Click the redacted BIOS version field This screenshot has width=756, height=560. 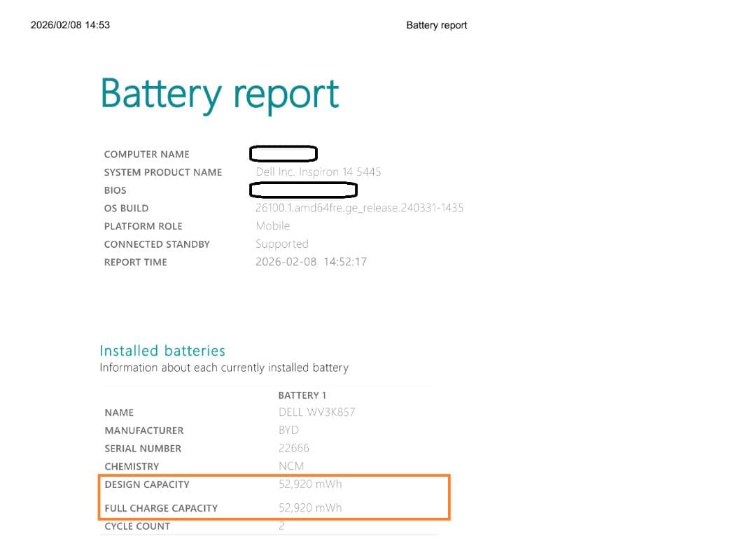[x=303, y=190]
